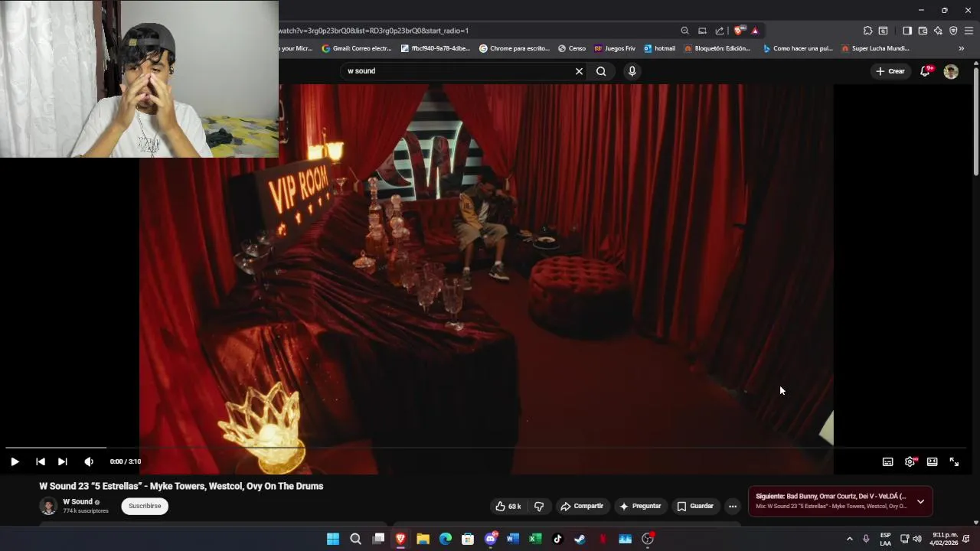Image resolution: width=980 pixels, height=551 pixels.
Task: Open the Juegos Friv bookmark
Action: point(615,48)
